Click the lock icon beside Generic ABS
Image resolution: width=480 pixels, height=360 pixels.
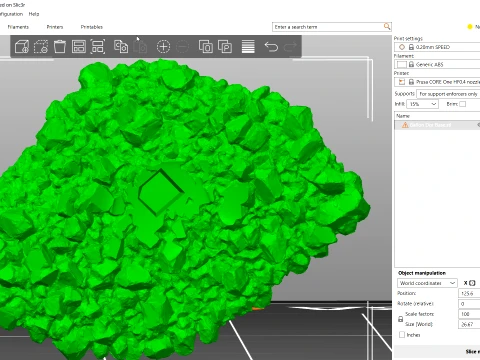click(x=411, y=64)
